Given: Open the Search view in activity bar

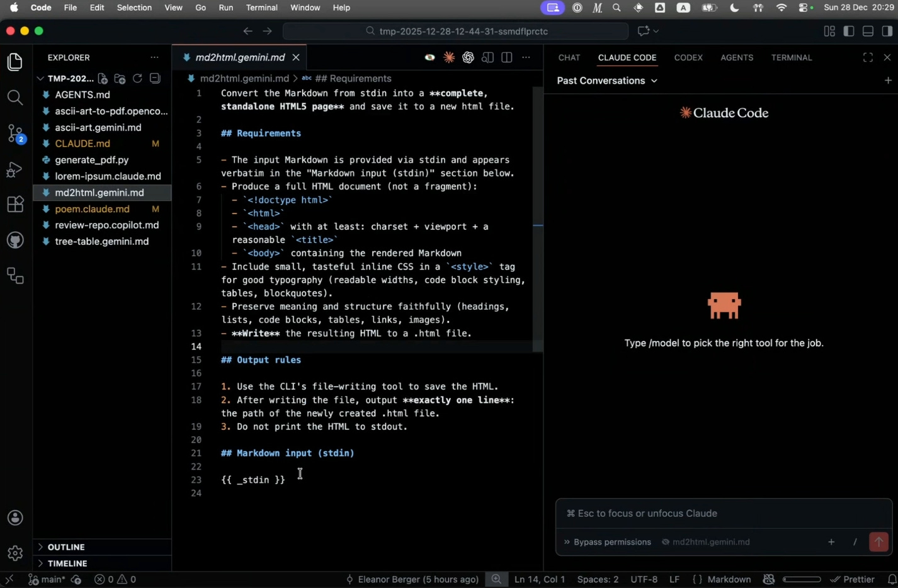Looking at the screenshot, I should (x=15, y=98).
